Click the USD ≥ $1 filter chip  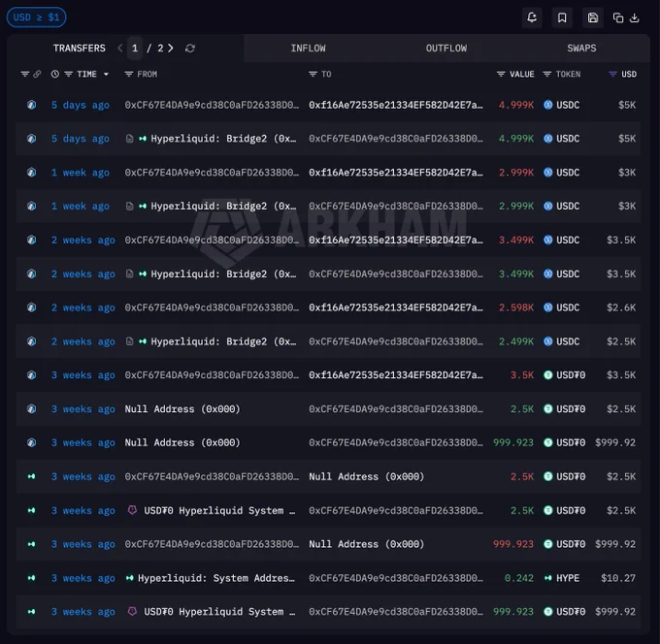pos(36,17)
